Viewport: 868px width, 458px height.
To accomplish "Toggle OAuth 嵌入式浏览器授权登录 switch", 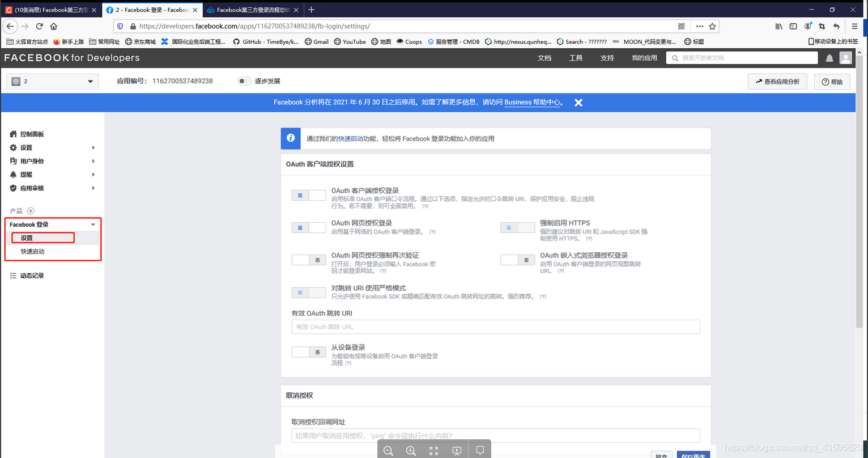I will pyautogui.click(x=517, y=260).
